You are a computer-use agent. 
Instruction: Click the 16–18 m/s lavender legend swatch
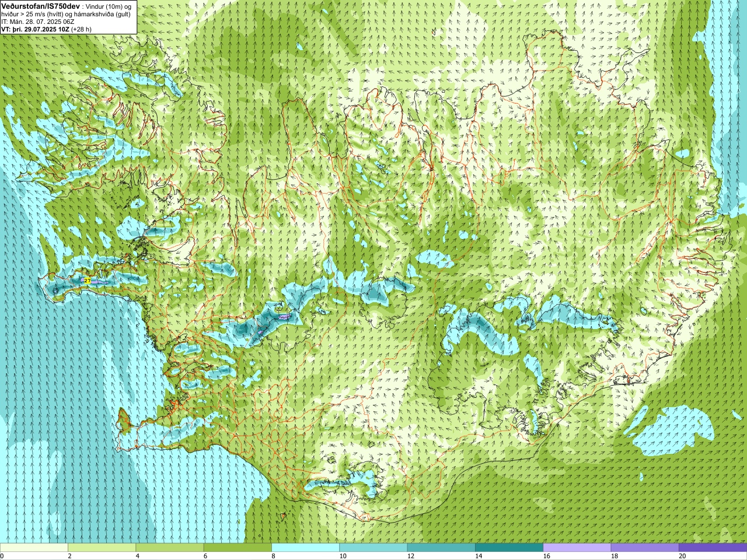click(577, 548)
